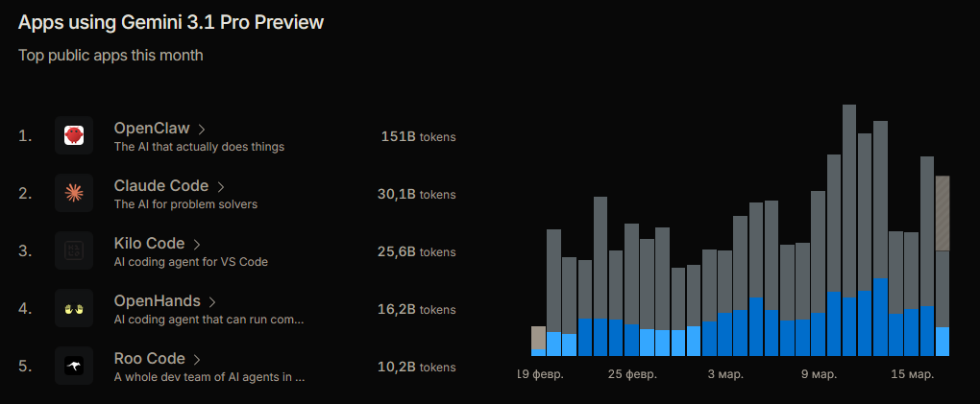Click the '9 мар.' axis label

point(819,374)
